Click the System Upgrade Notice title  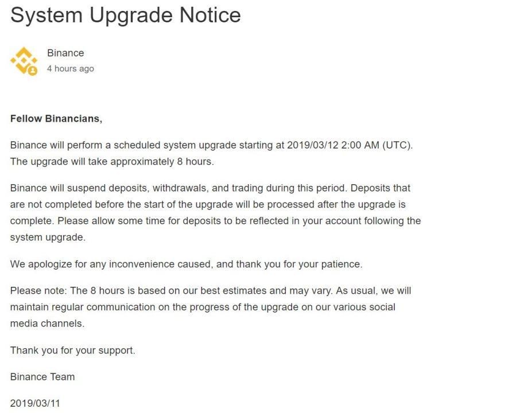tap(126, 15)
